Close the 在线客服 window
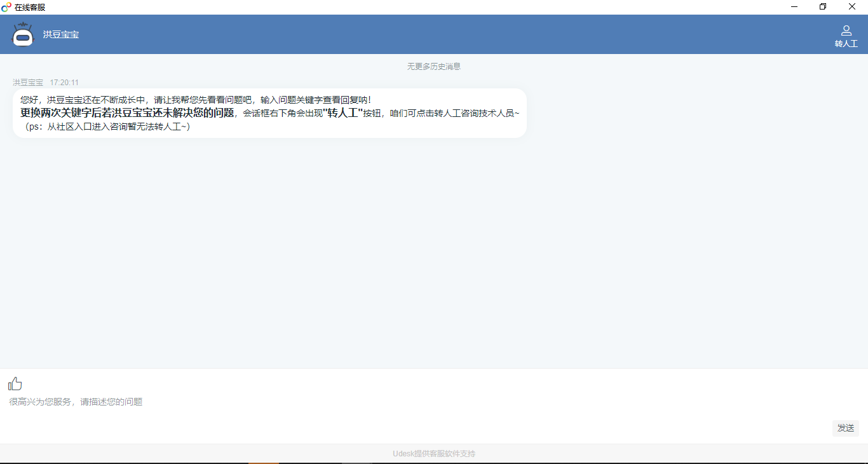Viewport: 868px width, 464px height. pyautogui.click(x=852, y=7)
